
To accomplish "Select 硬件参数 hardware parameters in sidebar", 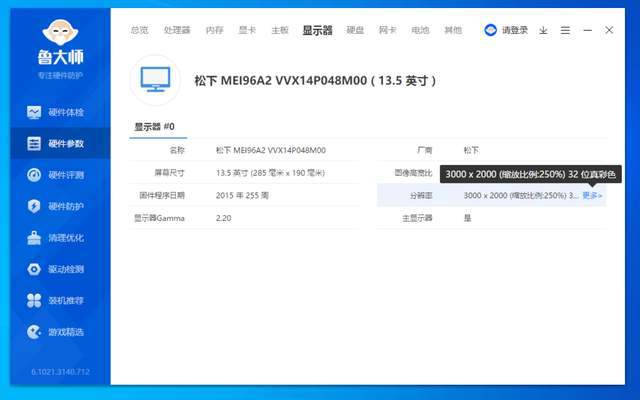I will (56, 143).
